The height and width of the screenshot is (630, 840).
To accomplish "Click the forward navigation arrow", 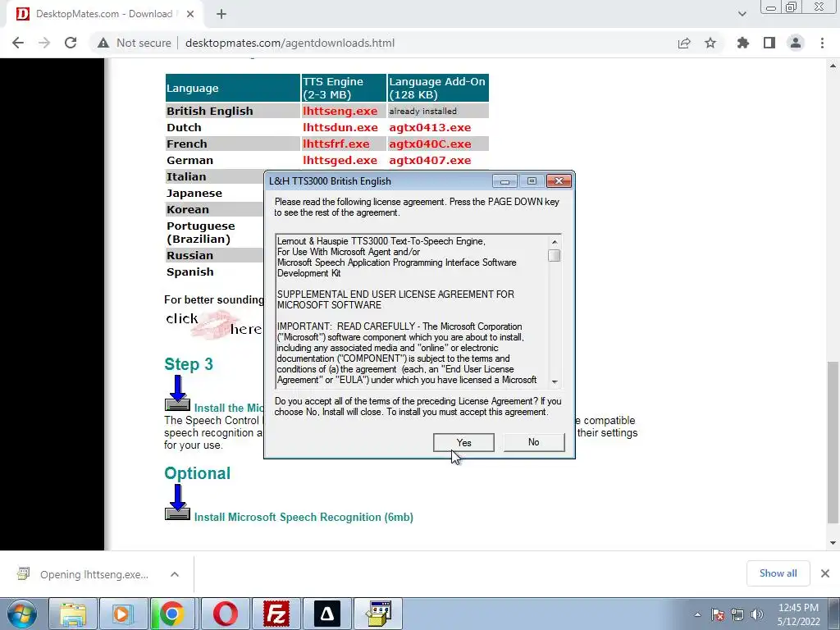I will click(44, 43).
